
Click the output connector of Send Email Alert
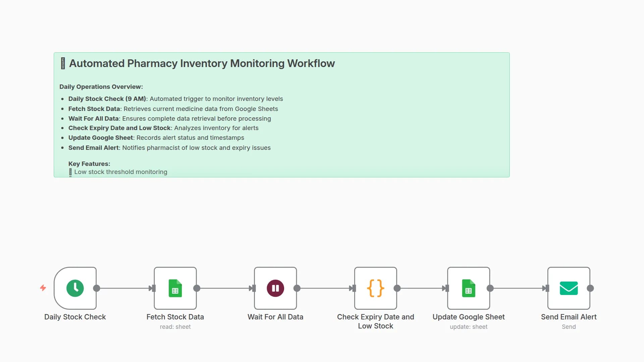(x=591, y=288)
